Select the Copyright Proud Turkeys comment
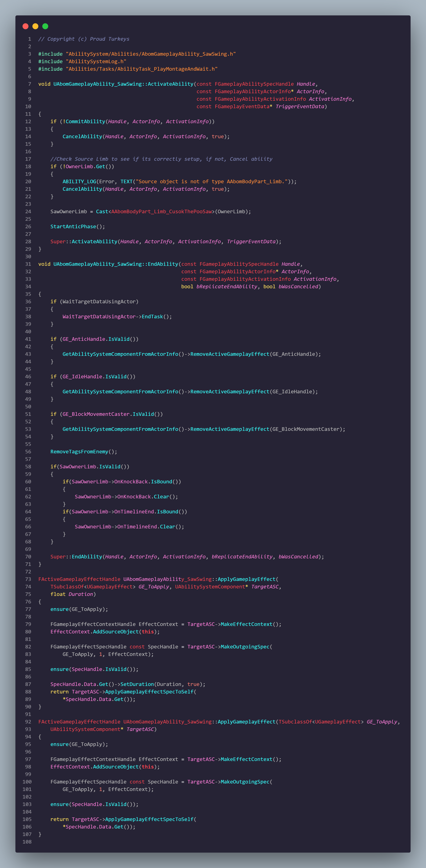The height and width of the screenshot is (868, 426). pyautogui.click(x=84, y=39)
